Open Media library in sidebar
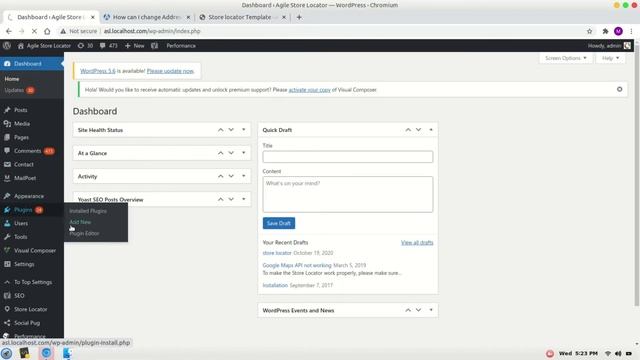This screenshot has width=640, height=360. click(x=22, y=124)
